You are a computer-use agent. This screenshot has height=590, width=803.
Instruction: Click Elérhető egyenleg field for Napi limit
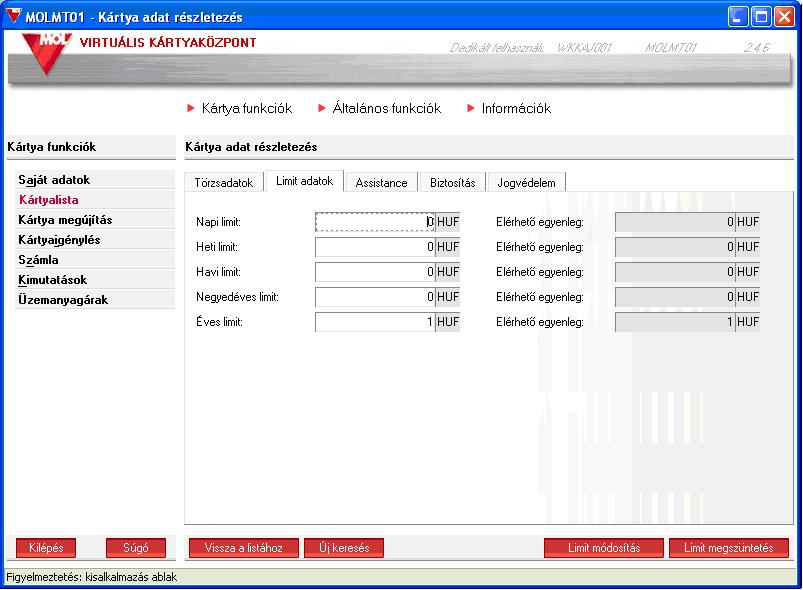point(675,222)
